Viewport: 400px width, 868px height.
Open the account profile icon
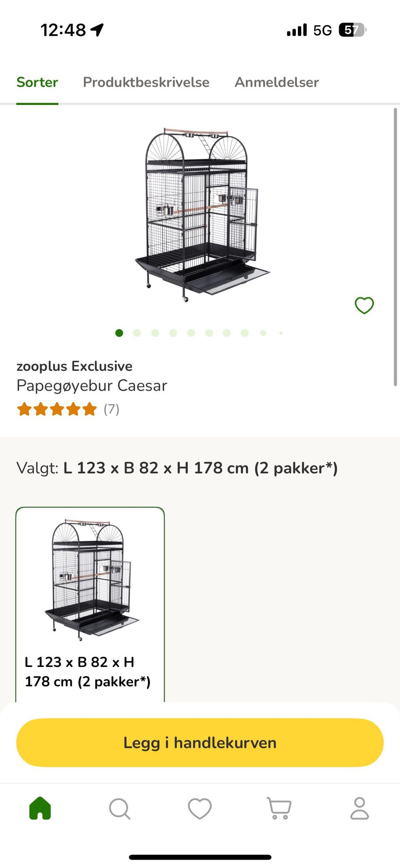pos(360,808)
